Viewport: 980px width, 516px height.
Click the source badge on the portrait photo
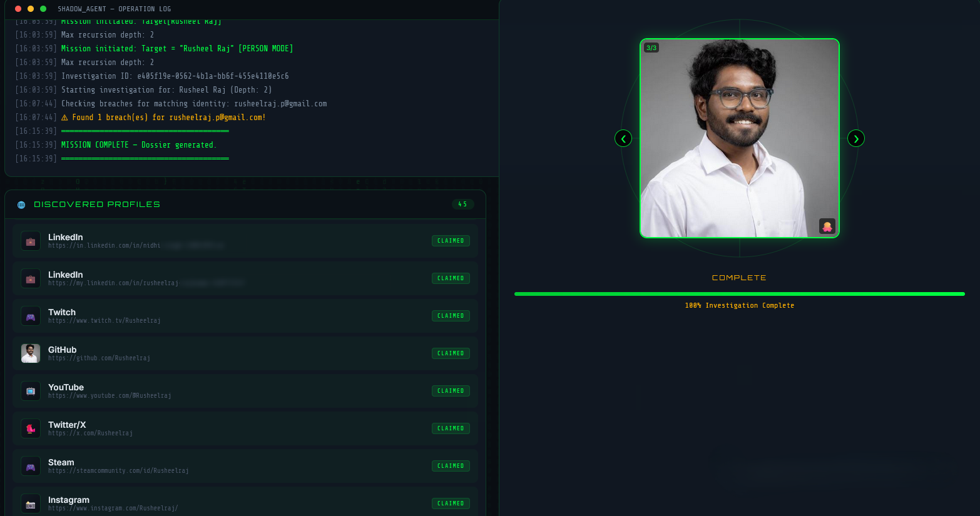[827, 226]
